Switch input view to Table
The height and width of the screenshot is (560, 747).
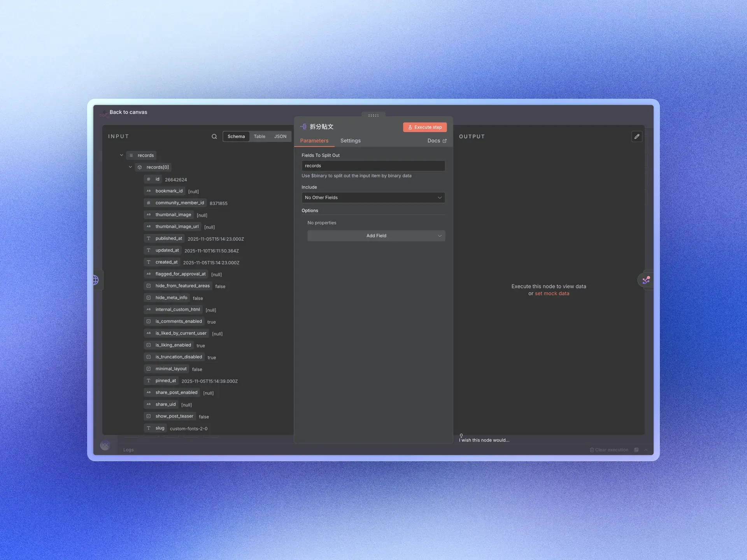pyautogui.click(x=260, y=136)
